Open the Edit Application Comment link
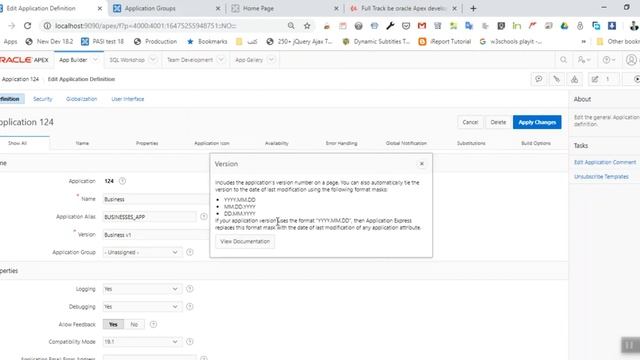 [605, 162]
